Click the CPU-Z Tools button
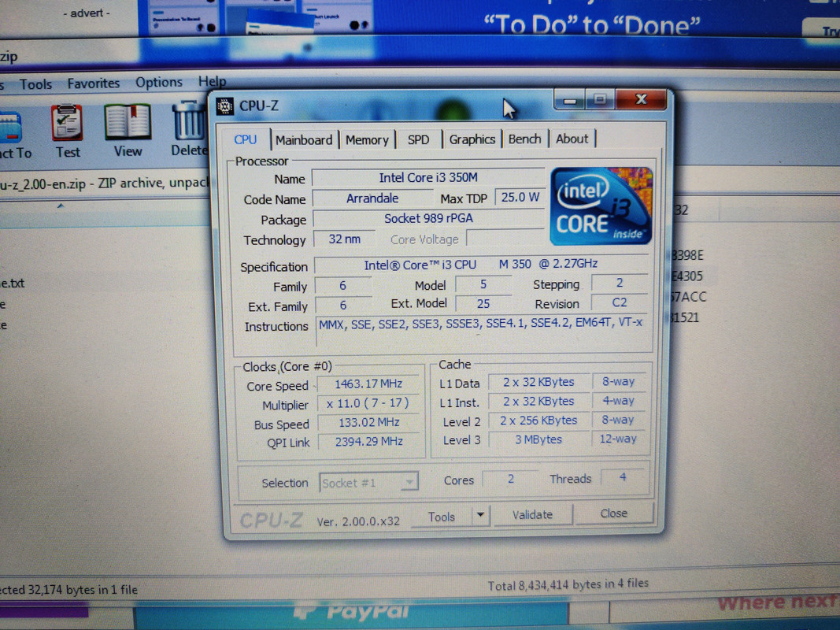Image resolution: width=840 pixels, height=630 pixels. (x=442, y=517)
